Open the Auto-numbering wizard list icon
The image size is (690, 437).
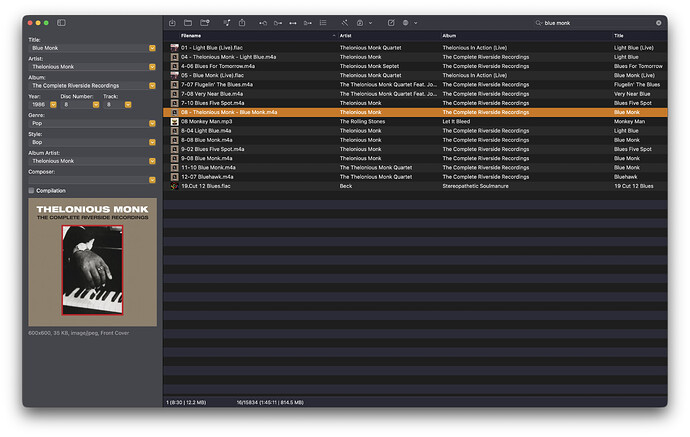(323, 22)
